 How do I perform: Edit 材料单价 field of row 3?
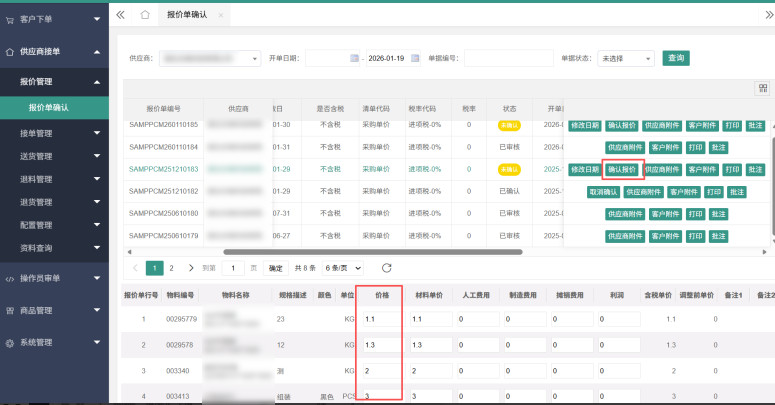431,370
